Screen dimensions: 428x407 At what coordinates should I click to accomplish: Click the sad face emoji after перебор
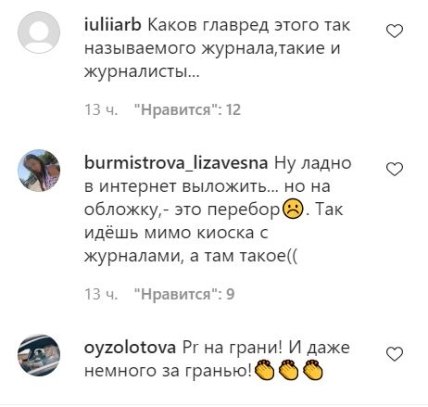(293, 210)
